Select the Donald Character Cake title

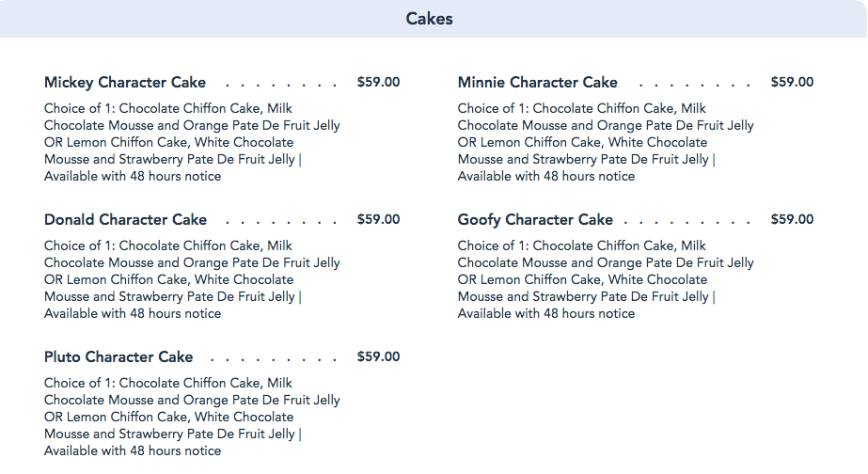click(125, 220)
